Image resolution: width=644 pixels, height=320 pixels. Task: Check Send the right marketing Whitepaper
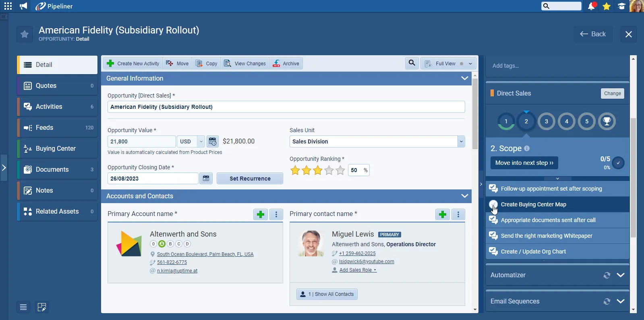[x=493, y=236]
